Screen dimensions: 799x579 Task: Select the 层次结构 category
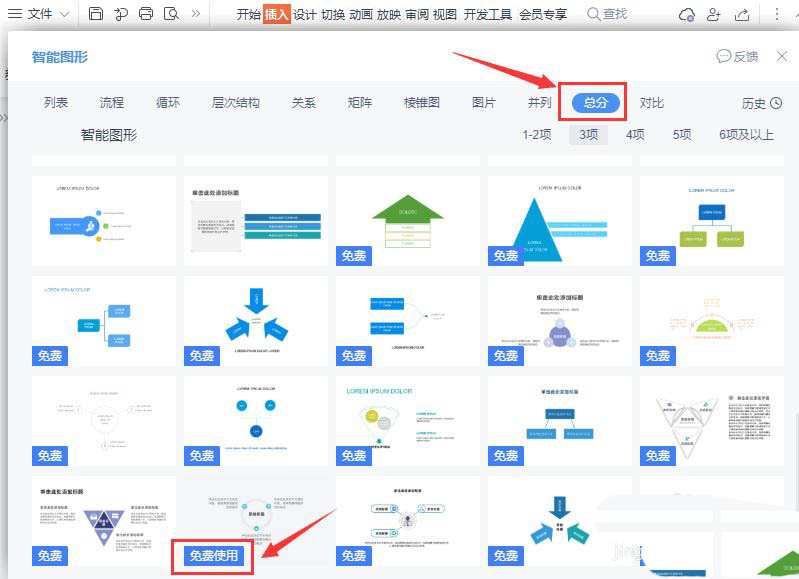[x=235, y=102]
